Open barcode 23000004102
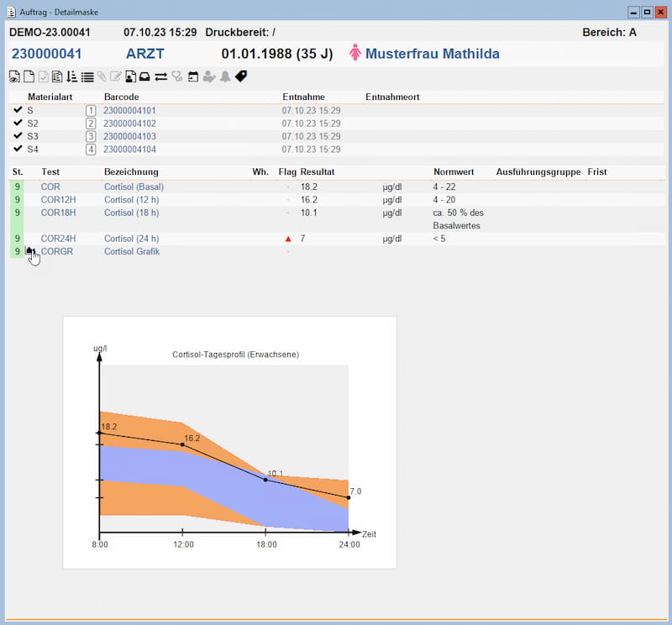 tap(129, 123)
